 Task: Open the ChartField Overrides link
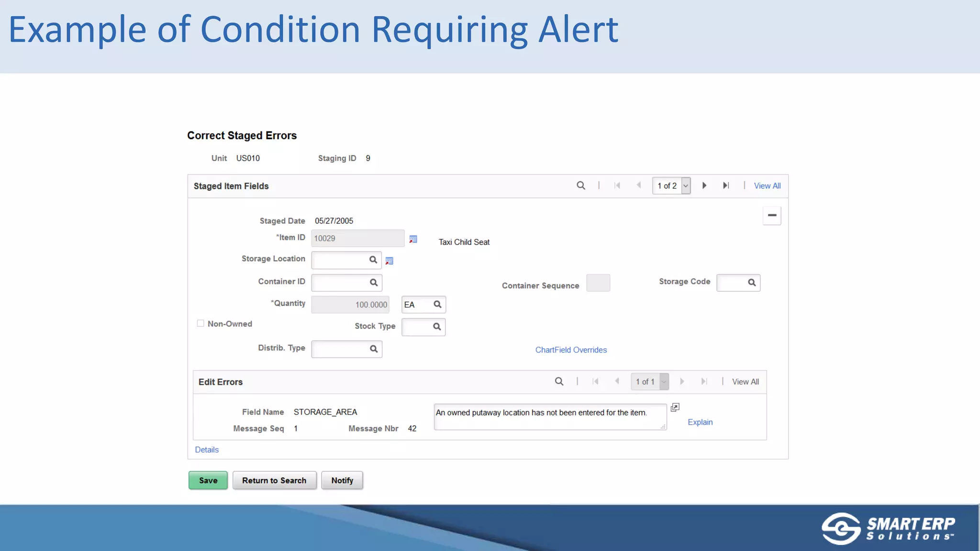coord(571,350)
